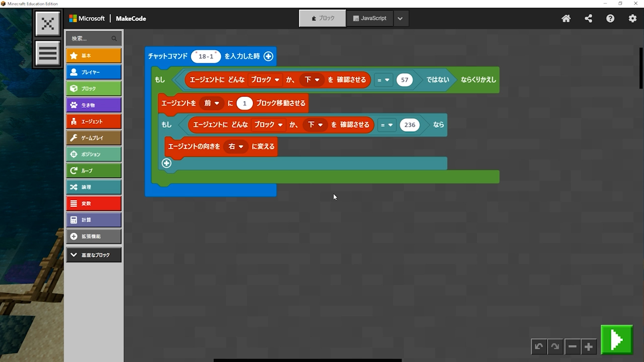Zoom in with the plus button
Viewport: 644px width, 362px height.
[589, 346]
